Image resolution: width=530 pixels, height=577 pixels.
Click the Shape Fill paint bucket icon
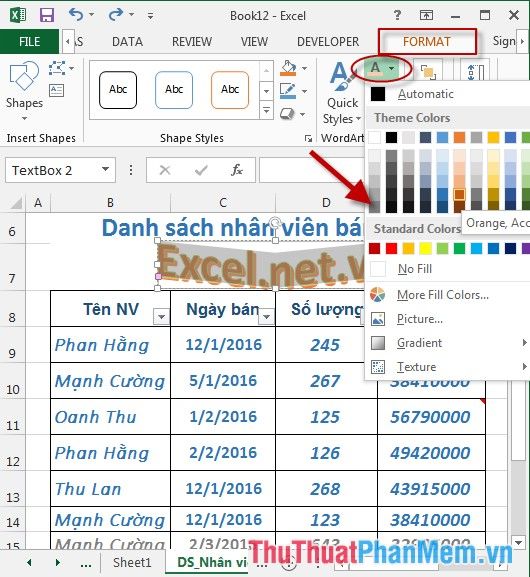(288, 68)
